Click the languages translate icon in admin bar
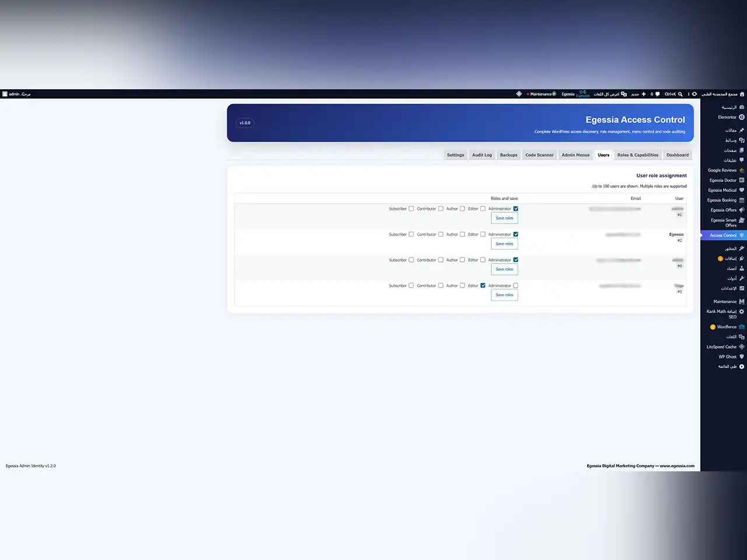The width and height of the screenshot is (747, 560). click(624, 94)
